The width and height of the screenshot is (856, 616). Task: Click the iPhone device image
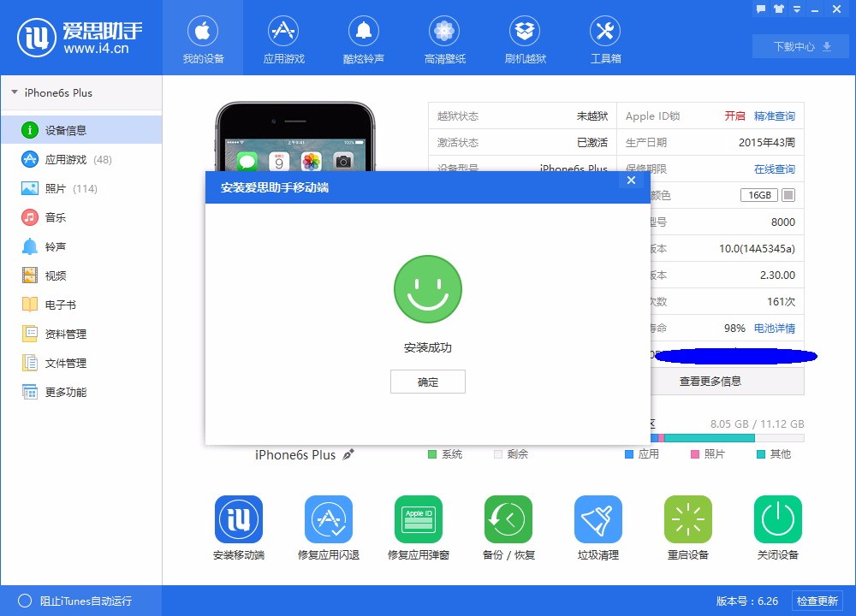click(294, 136)
